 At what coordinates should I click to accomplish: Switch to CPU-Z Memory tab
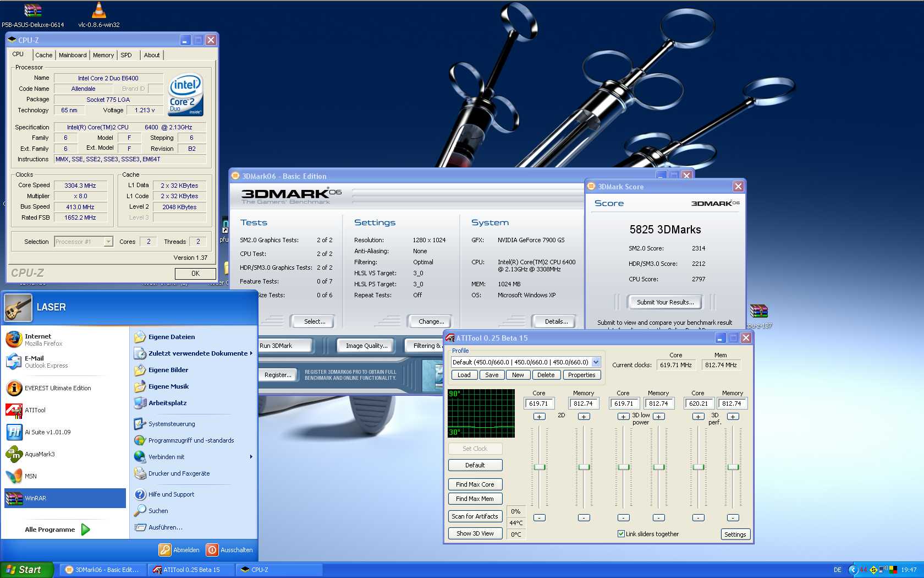click(x=103, y=55)
